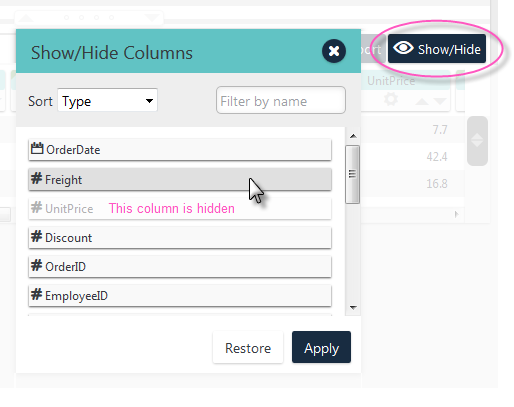Screen dimensions: 514x407
Task: Click the Restore button
Action: coord(248,347)
